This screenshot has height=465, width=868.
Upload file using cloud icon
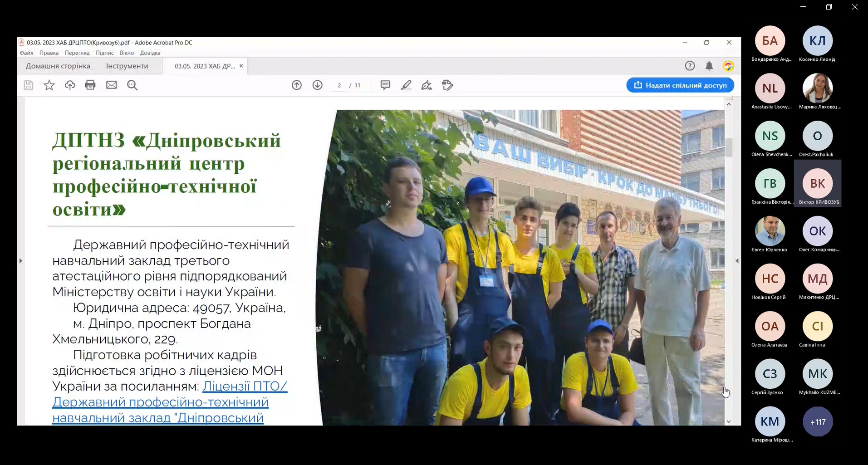(x=70, y=85)
